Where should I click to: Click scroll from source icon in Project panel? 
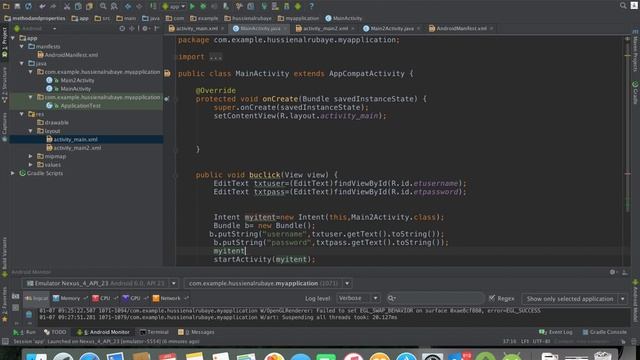tap(122, 29)
